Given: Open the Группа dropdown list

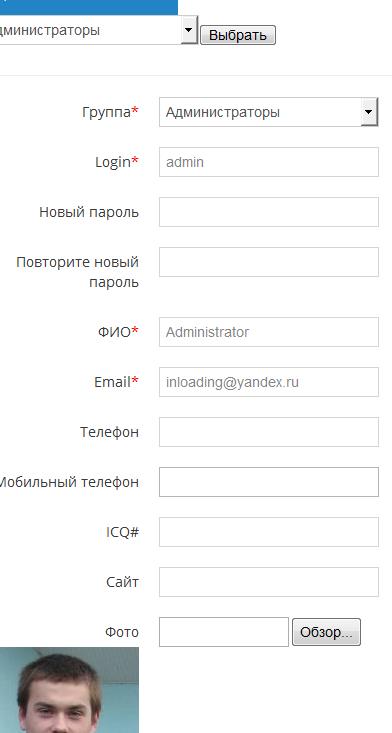Looking at the screenshot, I should point(269,112).
